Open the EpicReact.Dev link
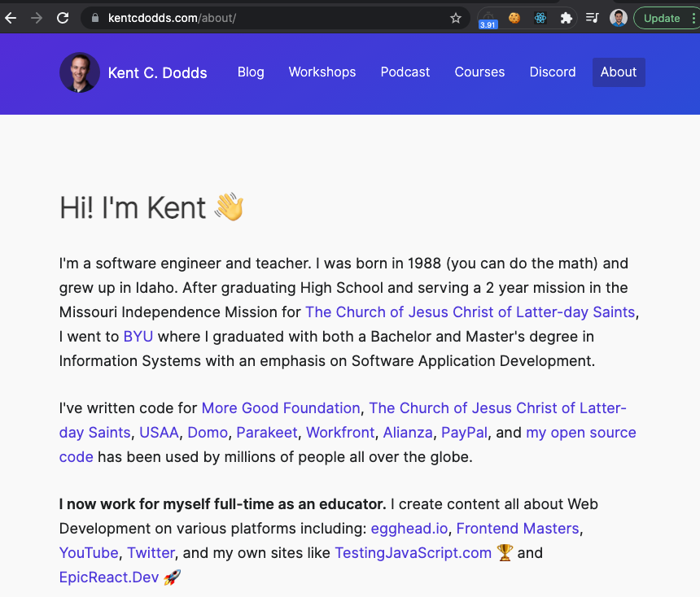Image resolution: width=700 pixels, height=597 pixels. coord(109,577)
